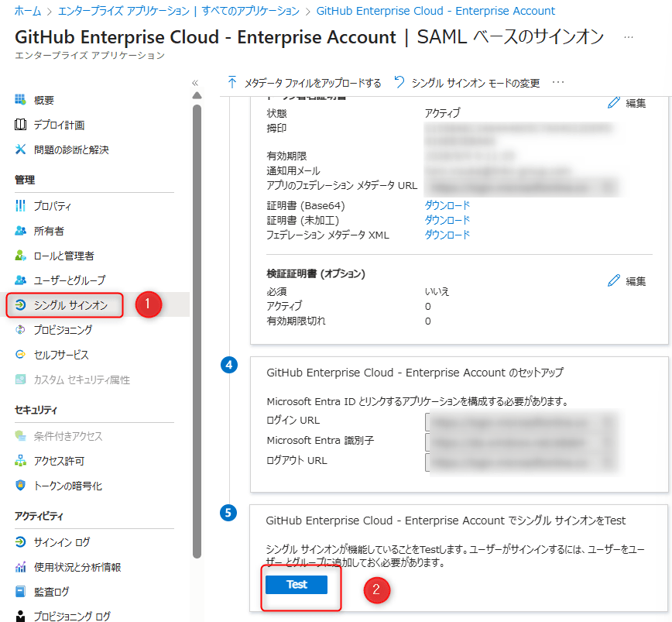Open GitHub Enterprise Cloud breadcrumb link
Viewport: 672px width, 622px height.
tap(435, 11)
